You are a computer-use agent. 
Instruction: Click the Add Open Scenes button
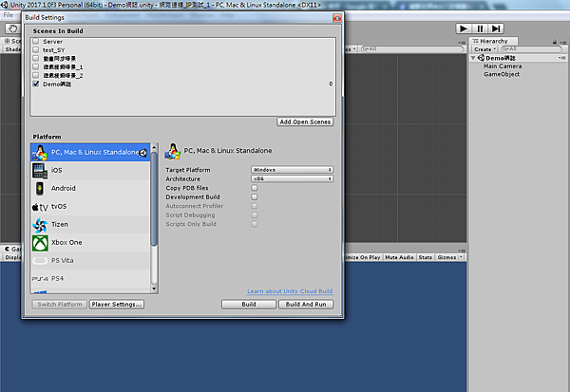(305, 122)
